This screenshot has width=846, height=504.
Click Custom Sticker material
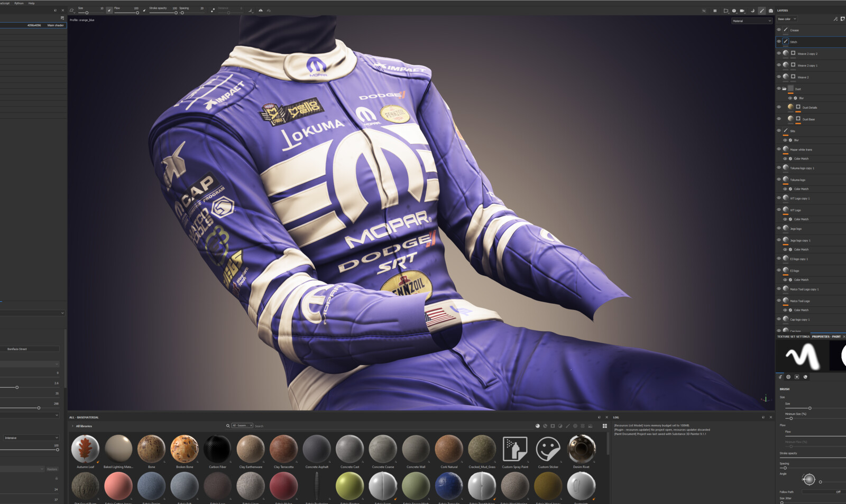[548, 450]
